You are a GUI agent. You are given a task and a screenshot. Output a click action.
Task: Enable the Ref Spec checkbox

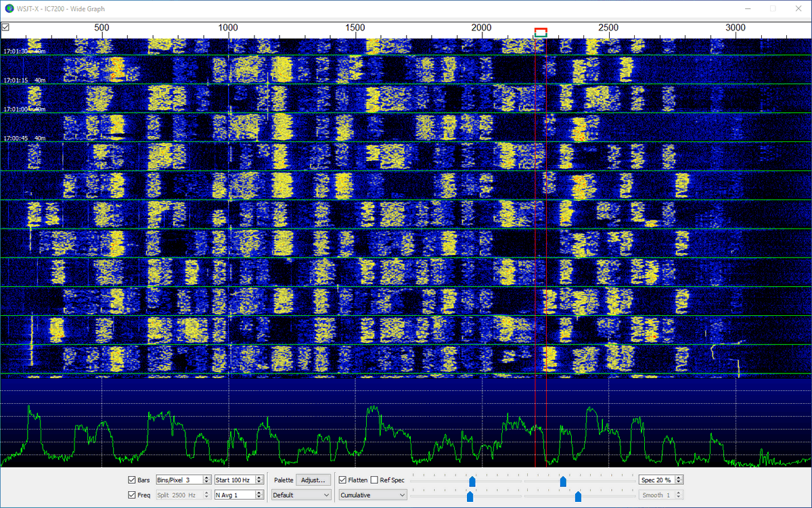point(374,480)
